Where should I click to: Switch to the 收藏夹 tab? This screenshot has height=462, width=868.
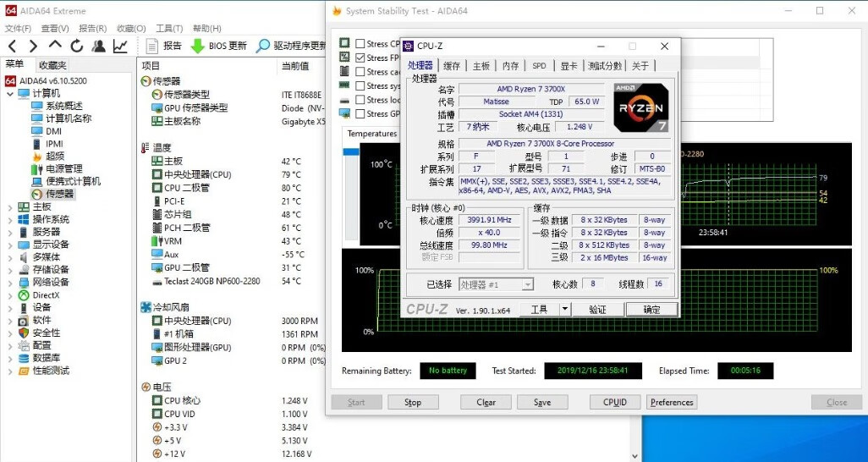coord(52,65)
